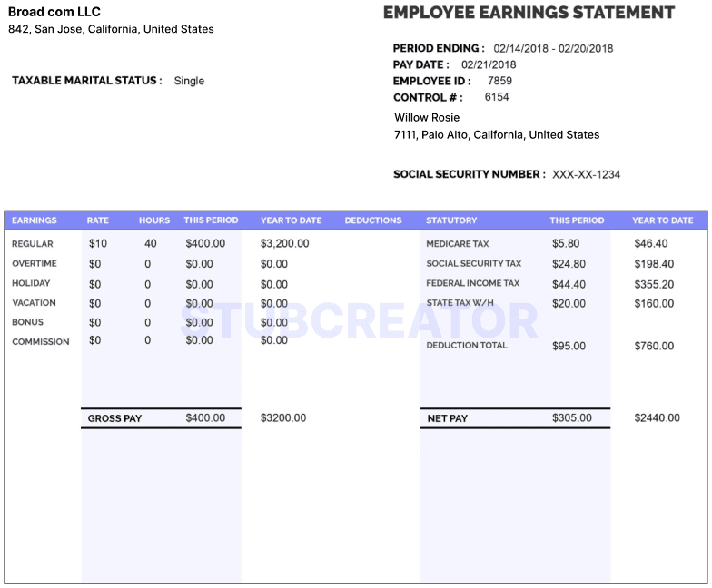Select the Net Pay amount $305.00
Image resolution: width=712 pixels, height=588 pixels.
click(571, 418)
